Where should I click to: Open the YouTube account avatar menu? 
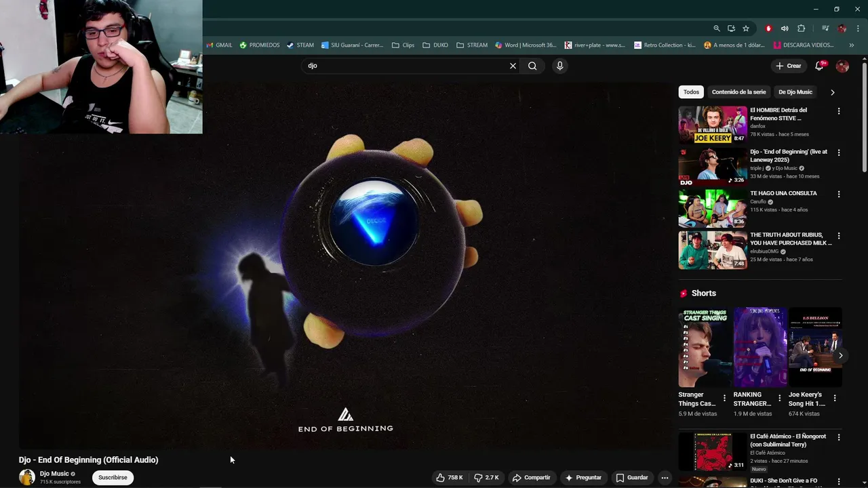tap(842, 66)
